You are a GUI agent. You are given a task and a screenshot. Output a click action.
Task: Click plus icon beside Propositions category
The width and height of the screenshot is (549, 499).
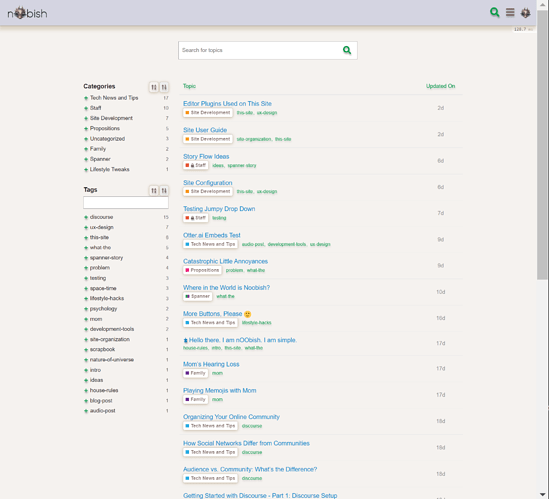[86, 129]
